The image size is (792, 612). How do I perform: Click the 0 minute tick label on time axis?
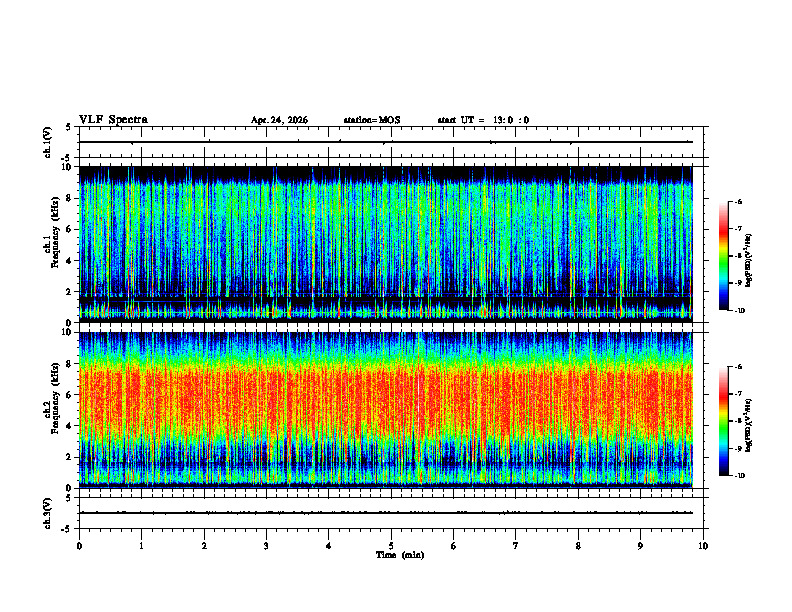[79, 546]
